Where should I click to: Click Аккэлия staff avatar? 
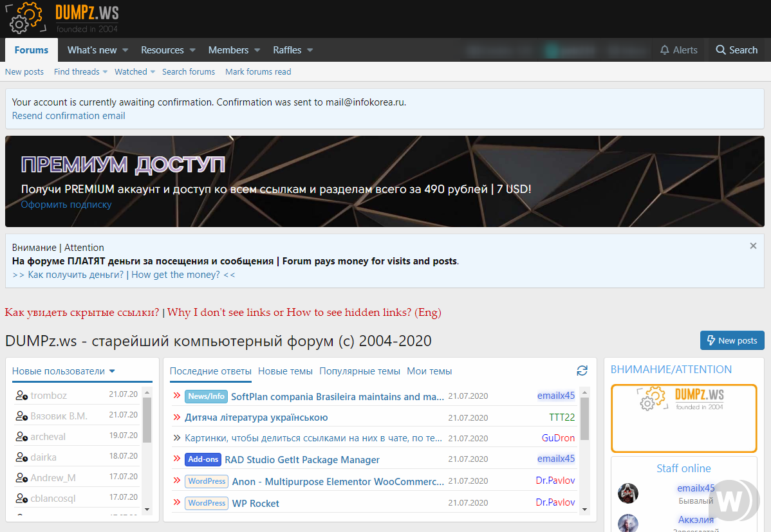[628, 523]
